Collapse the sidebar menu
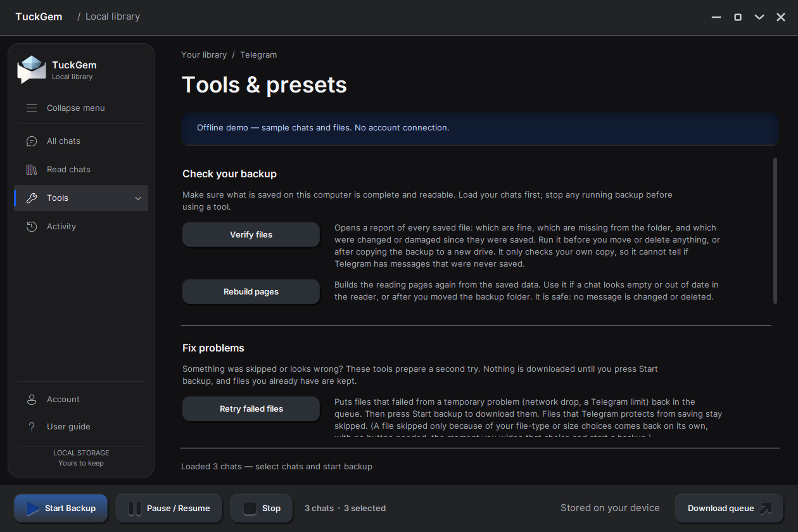798x532 pixels. pos(81,108)
